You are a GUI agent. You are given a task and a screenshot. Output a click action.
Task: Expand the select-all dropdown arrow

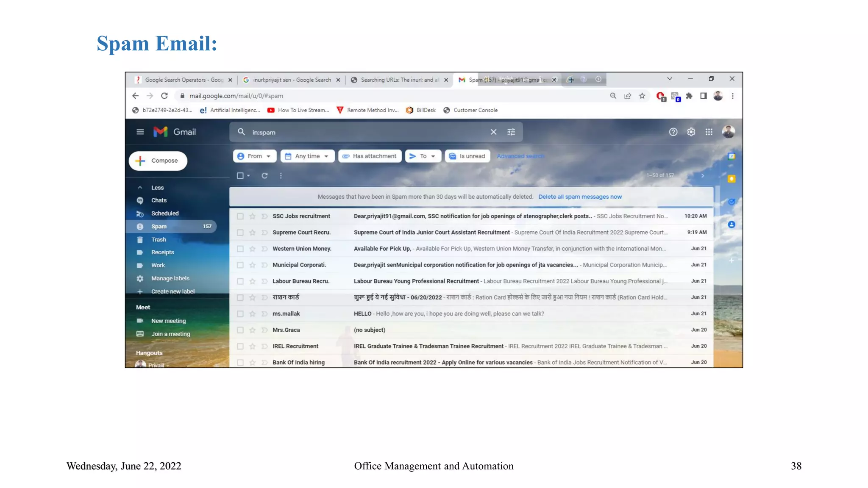click(248, 175)
